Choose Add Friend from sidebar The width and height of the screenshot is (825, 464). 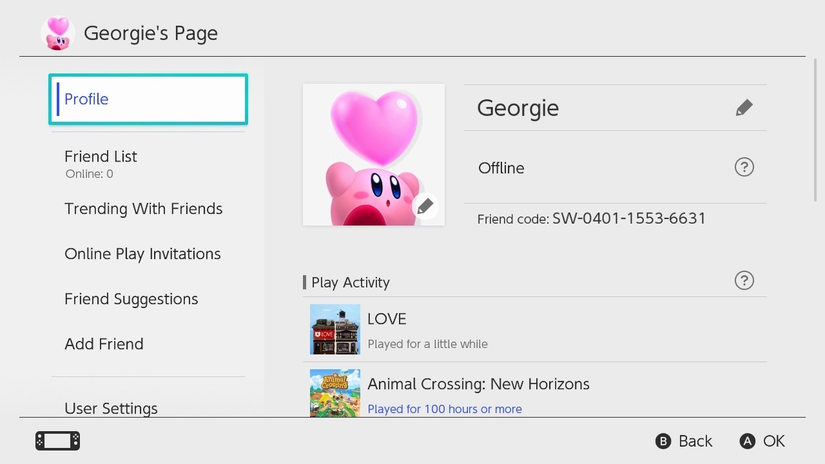pos(104,344)
